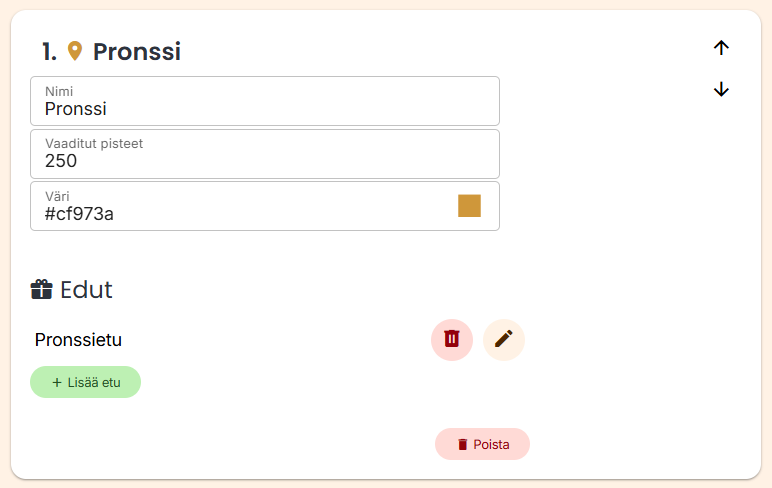Viewport: 772px width, 488px height.
Task: Click the "1. Pronssi" heading text
Action: [x=136, y=52]
